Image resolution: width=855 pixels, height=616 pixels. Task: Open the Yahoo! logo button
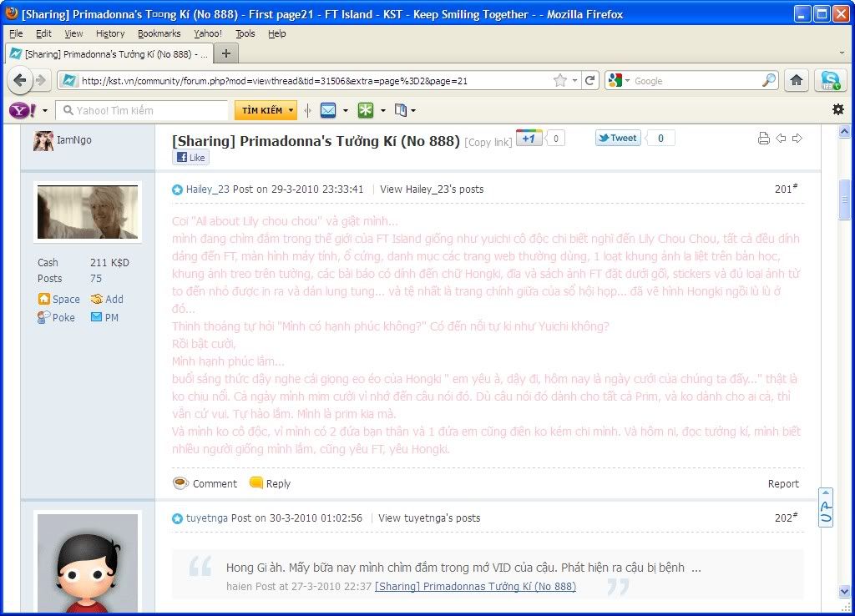pos(23,110)
